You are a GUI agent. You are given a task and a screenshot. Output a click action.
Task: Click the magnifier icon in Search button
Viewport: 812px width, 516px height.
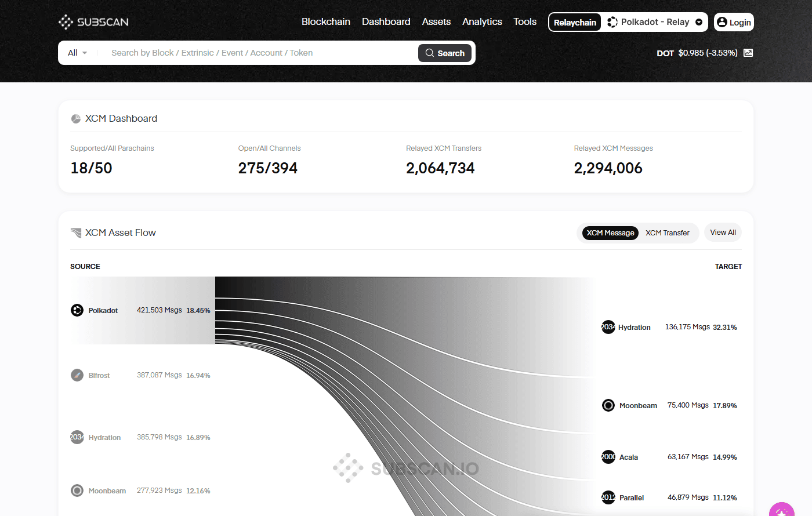[x=430, y=53]
